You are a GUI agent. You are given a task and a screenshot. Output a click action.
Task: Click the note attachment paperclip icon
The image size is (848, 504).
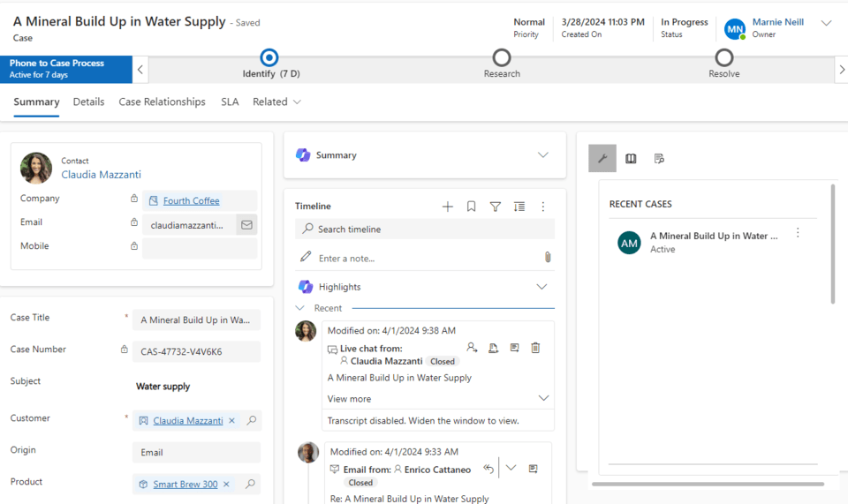(x=548, y=258)
